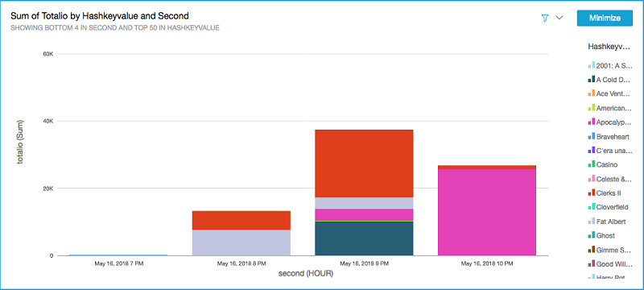Select the dark teal segment in 9 PM bar
Image resolution: width=644 pixels, height=290 pixels.
coord(364,238)
